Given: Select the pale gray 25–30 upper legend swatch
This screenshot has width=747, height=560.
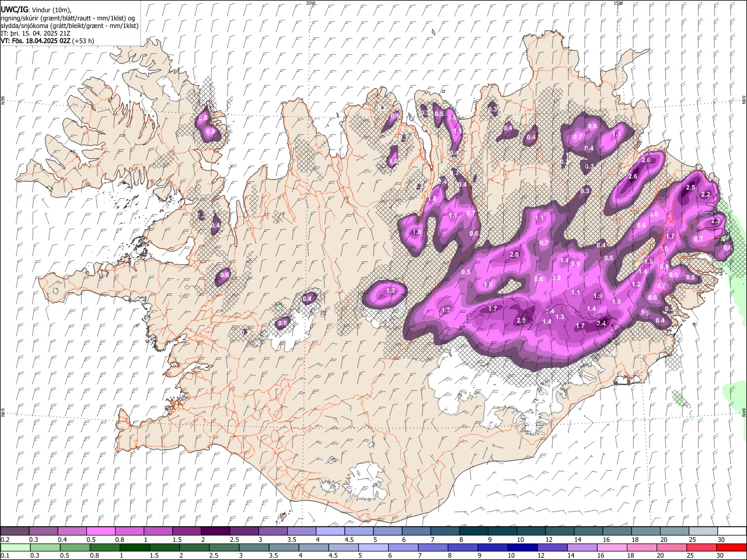Looking at the screenshot, I should pos(702,531).
